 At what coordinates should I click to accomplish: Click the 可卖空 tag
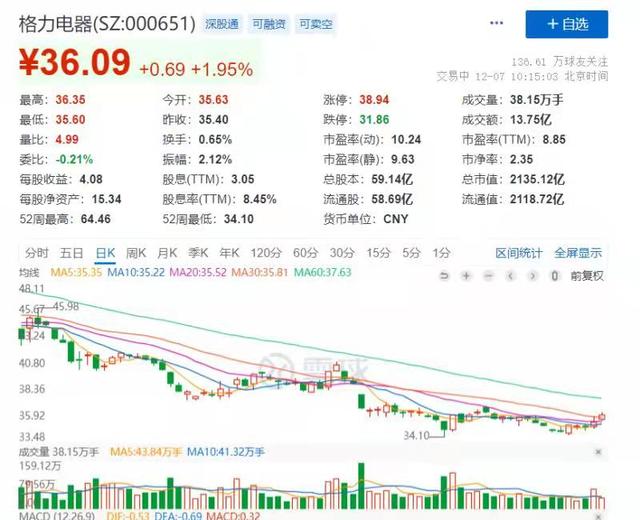tap(316, 24)
